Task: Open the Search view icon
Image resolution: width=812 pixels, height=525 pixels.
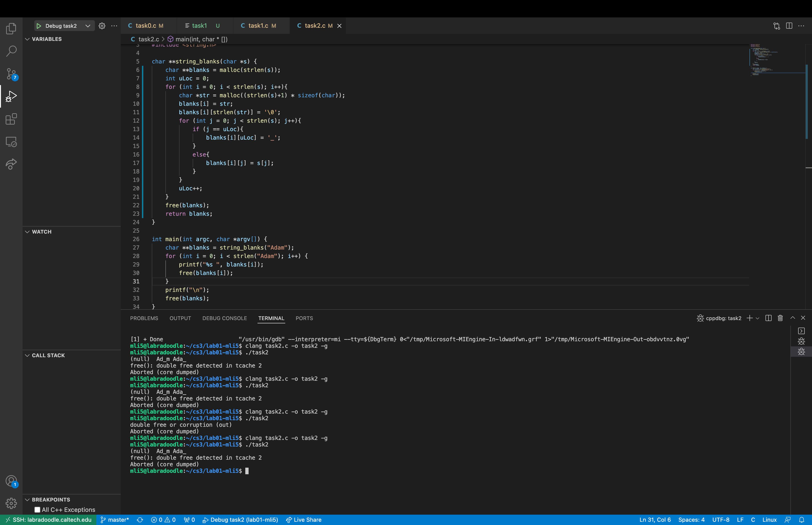Action: [x=11, y=51]
